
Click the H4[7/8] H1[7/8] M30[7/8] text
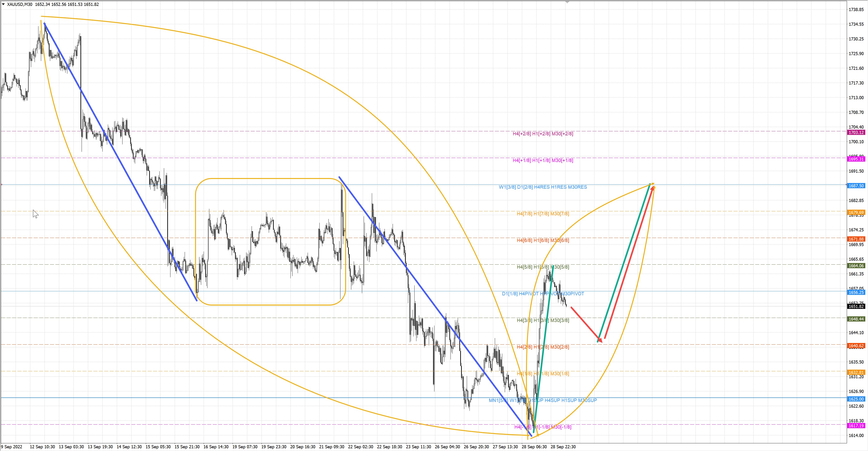click(x=542, y=214)
